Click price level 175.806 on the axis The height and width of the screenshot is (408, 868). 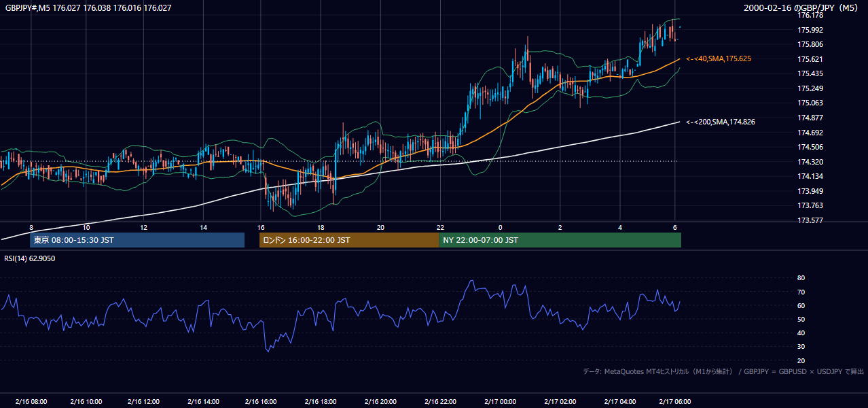(810, 44)
